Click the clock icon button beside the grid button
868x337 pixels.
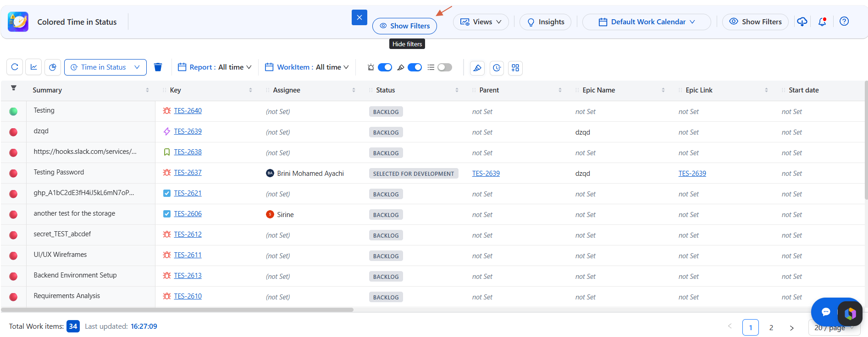click(497, 68)
